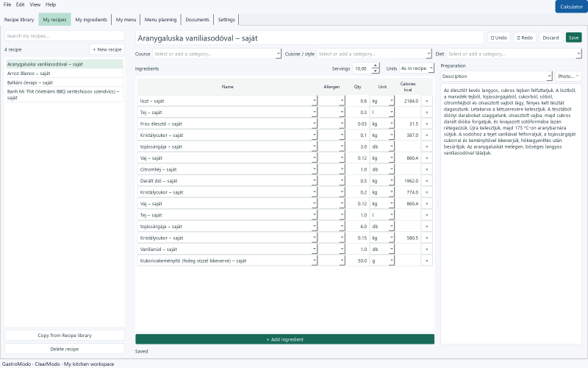Delete the Darált dió – saját row
This screenshot has height=368, width=588.
click(426, 181)
